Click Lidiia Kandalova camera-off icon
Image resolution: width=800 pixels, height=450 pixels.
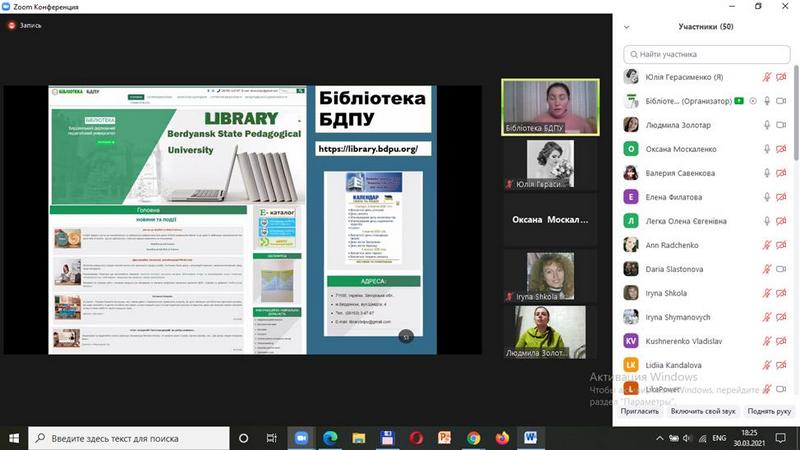pos(781,365)
